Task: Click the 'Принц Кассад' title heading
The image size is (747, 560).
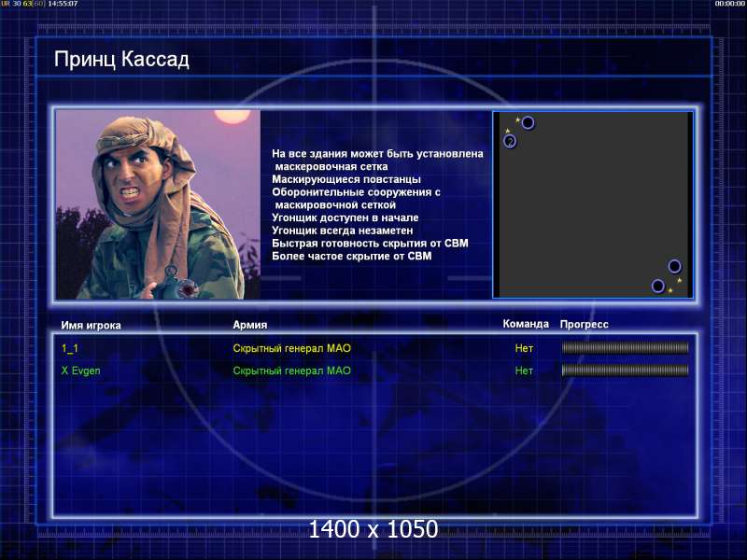Action: pyautogui.click(x=121, y=60)
